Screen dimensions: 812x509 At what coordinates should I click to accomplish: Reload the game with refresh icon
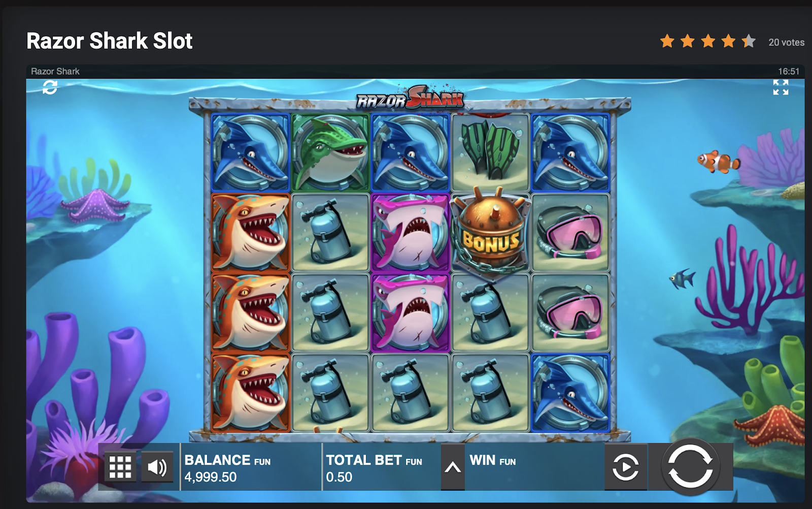[x=50, y=87]
